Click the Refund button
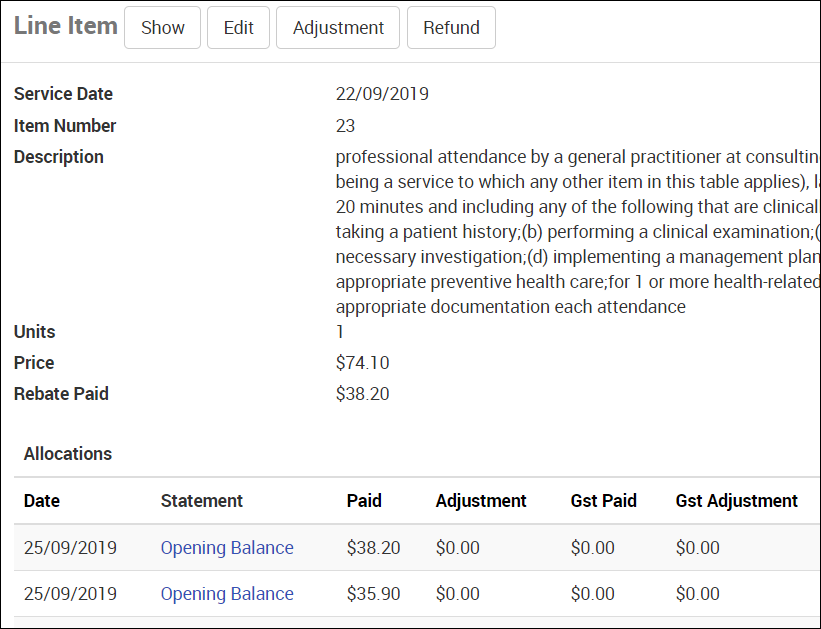 (451, 28)
